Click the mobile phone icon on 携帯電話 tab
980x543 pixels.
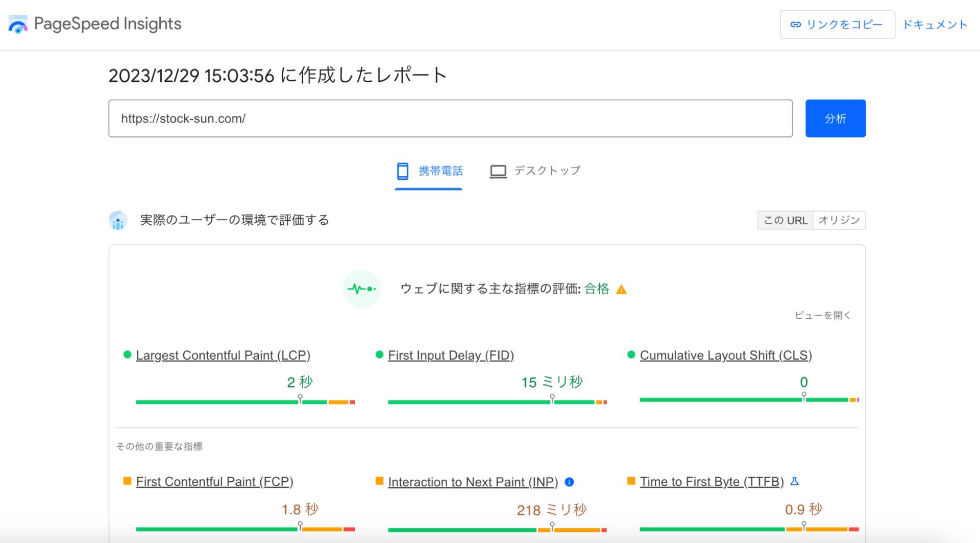click(x=403, y=171)
